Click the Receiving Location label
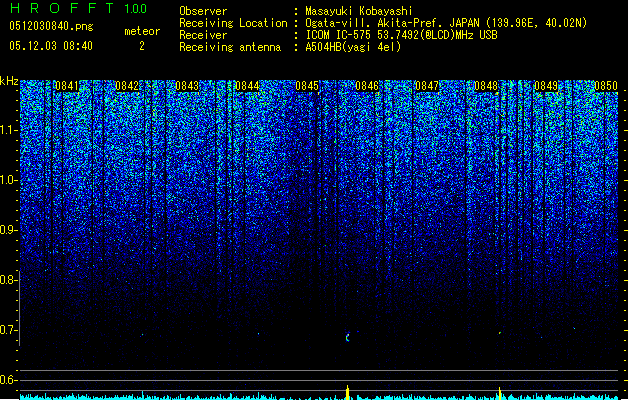629x400 pixels. tap(233, 23)
